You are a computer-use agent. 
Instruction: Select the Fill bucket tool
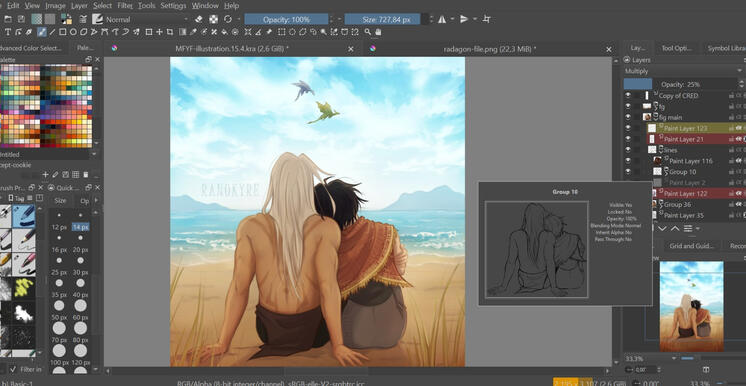click(x=224, y=32)
